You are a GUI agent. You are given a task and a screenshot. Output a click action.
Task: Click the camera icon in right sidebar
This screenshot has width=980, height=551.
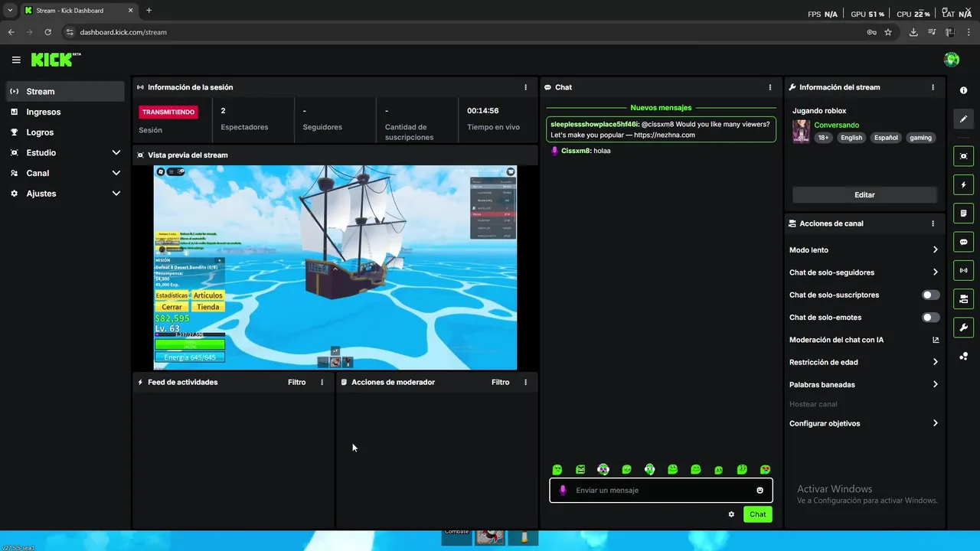click(x=963, y=299)
